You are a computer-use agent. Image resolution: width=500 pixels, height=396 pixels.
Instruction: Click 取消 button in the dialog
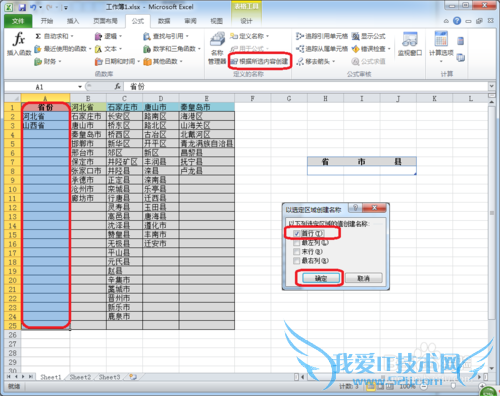click(364, 278)
